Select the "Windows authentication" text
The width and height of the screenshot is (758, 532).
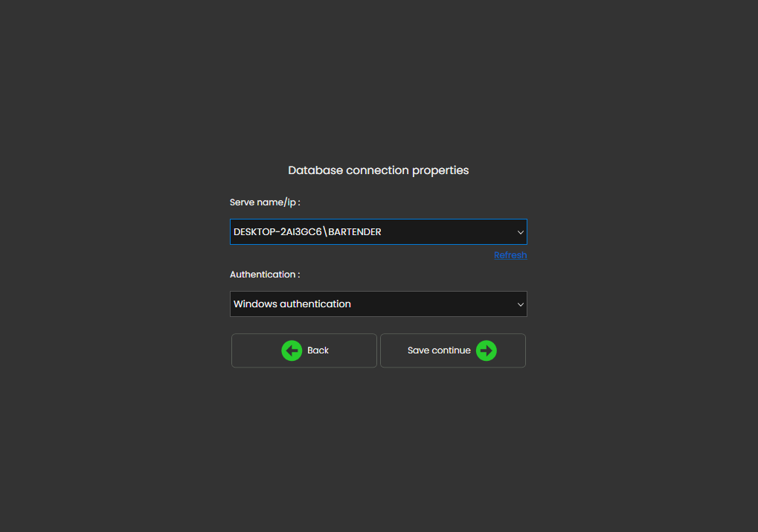(x=292, y=304)
